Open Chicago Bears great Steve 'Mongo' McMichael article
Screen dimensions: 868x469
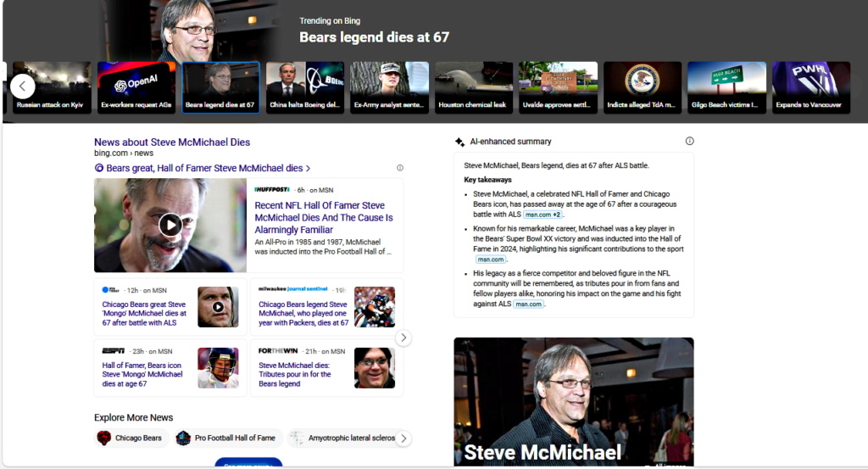tap(144, 314)
